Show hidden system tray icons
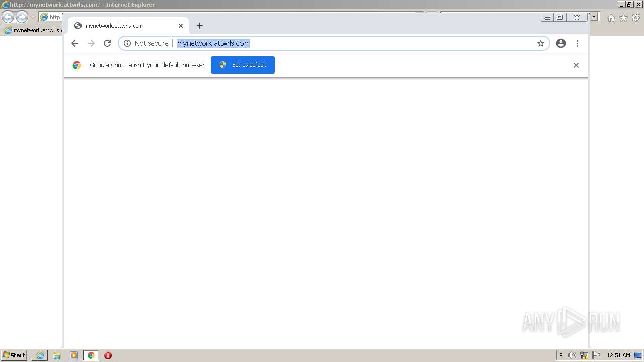The image size is (644, 362). point(561,355)
